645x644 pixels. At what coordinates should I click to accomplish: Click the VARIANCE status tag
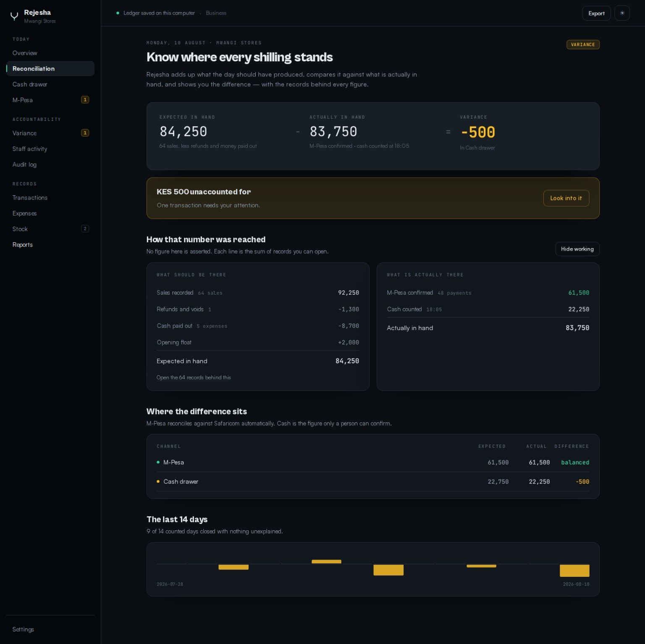[583, 45]
